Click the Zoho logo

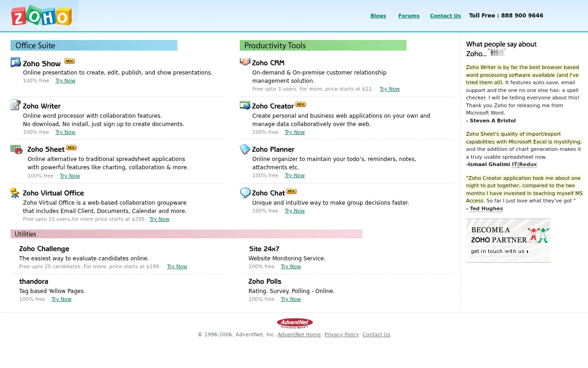(41, 16)
